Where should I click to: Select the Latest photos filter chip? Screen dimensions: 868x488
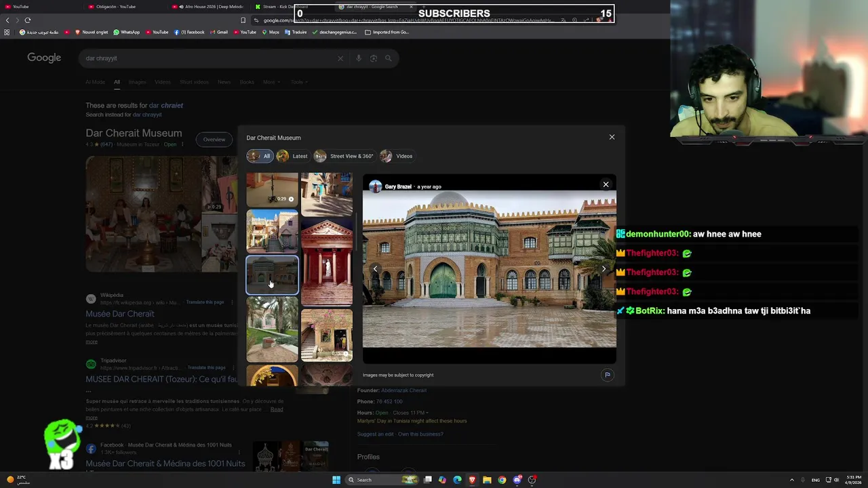pos(292,156)
